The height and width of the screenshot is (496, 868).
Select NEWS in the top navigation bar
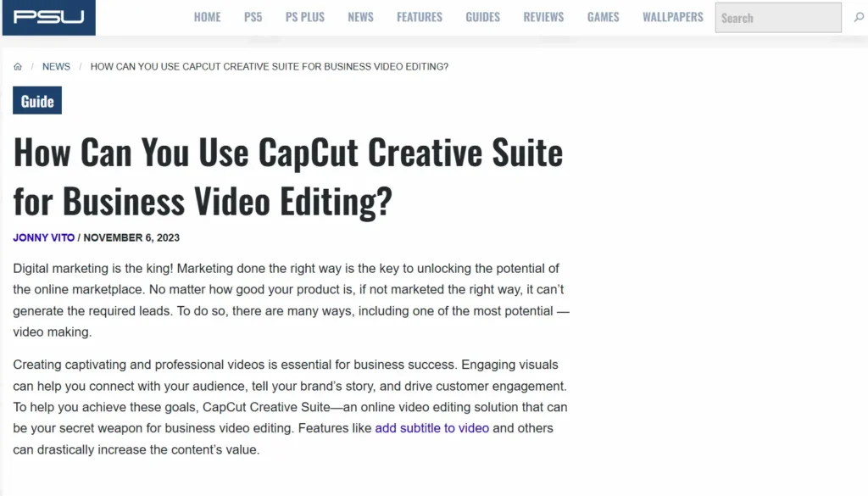point(360,17)
